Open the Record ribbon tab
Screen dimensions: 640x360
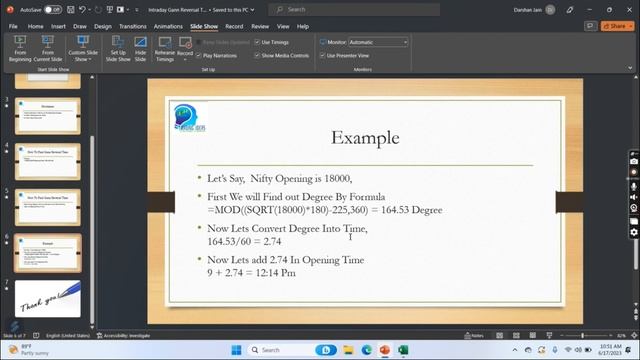[234, 27]
